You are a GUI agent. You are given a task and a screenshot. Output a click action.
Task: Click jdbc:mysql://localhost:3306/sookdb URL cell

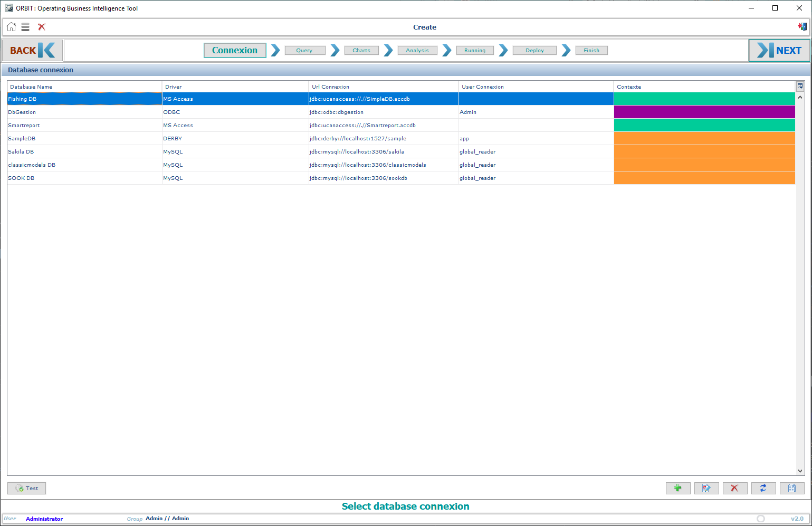[384, 178]
